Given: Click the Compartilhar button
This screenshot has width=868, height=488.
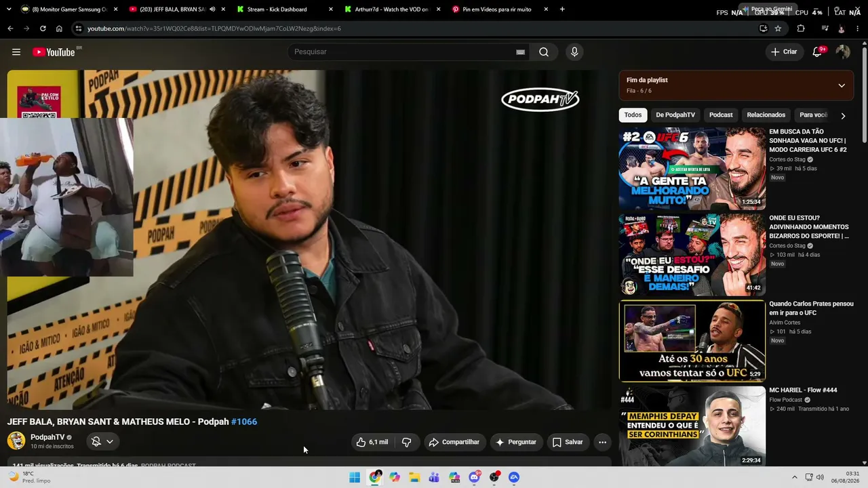Looking at the screenshot, I should point(454,442).
